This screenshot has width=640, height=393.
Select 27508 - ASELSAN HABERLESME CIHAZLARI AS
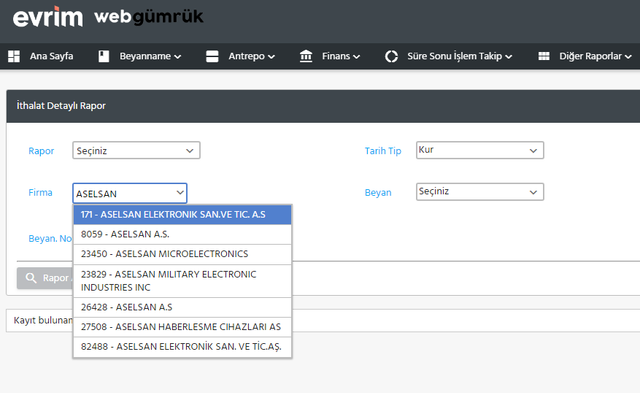click(x=182, y=327)
